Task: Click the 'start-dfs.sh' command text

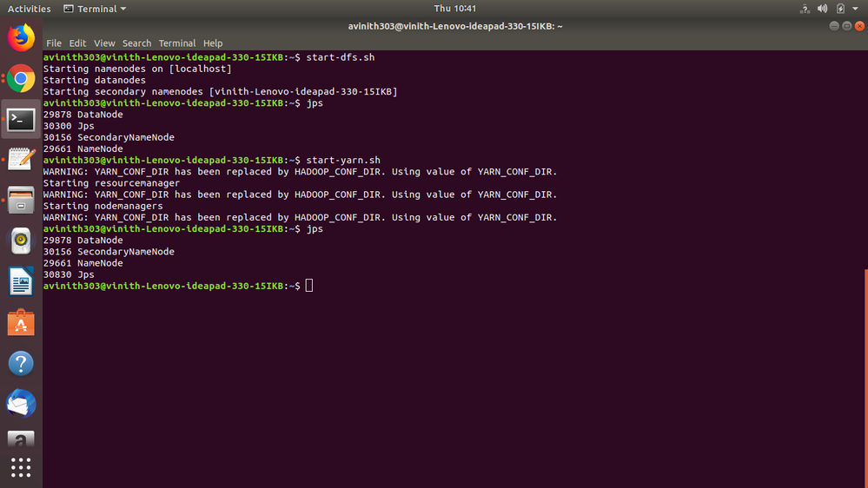Action: tap(341, 57)
